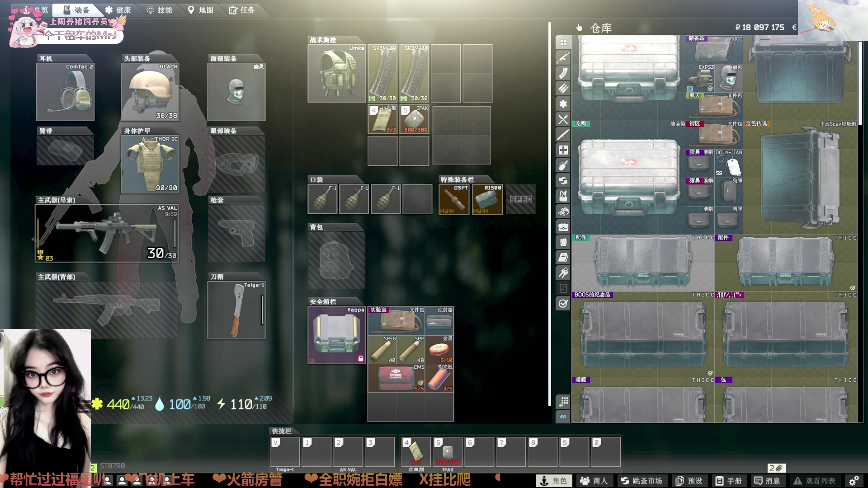This screenshot has width=868, height=488.
Task: Select the THOR IC body armor
Action: (150, 164)
